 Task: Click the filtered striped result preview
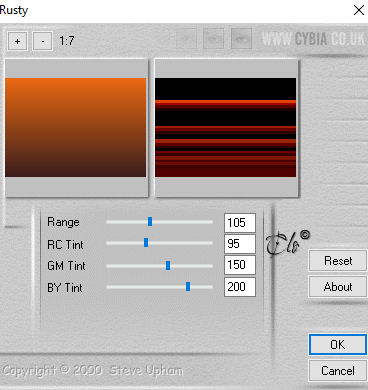point(225,127)
